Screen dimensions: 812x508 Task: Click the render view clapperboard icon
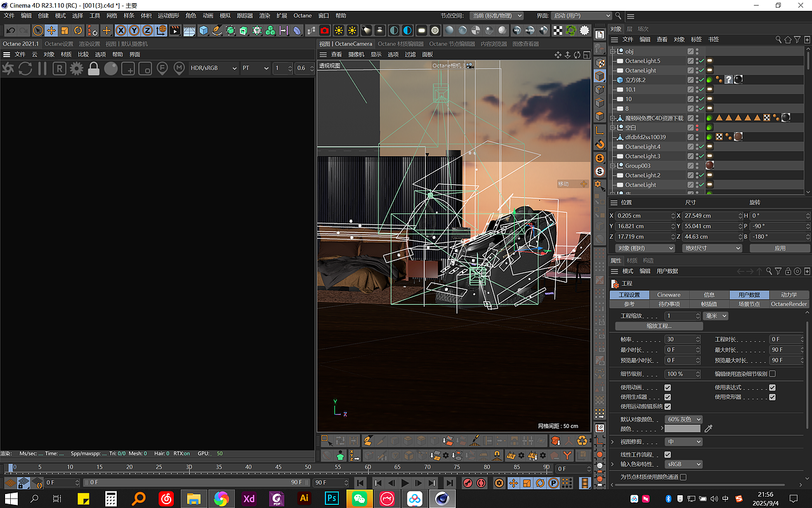[x=175, y=30]
